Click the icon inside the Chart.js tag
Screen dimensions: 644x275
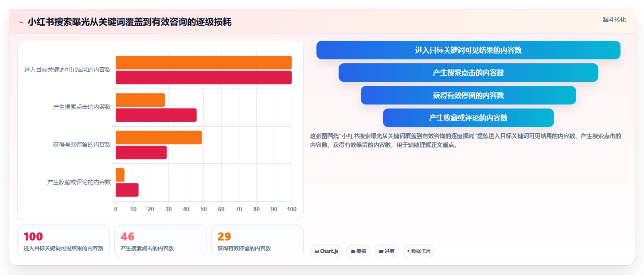click(316, 252)
